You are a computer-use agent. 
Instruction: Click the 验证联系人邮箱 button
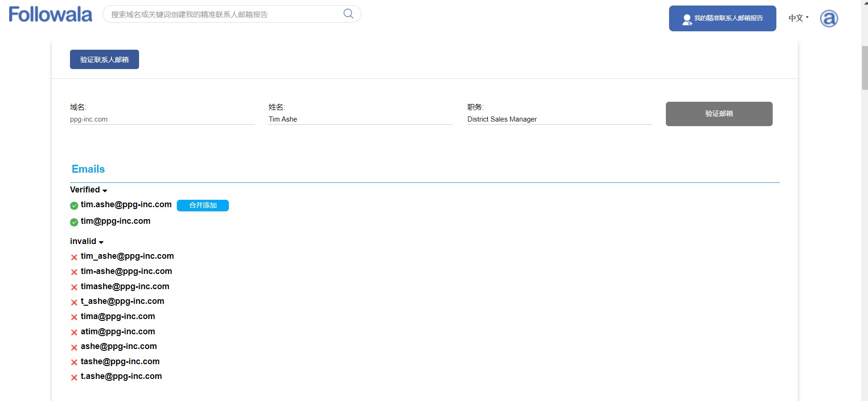pos(105,59)
